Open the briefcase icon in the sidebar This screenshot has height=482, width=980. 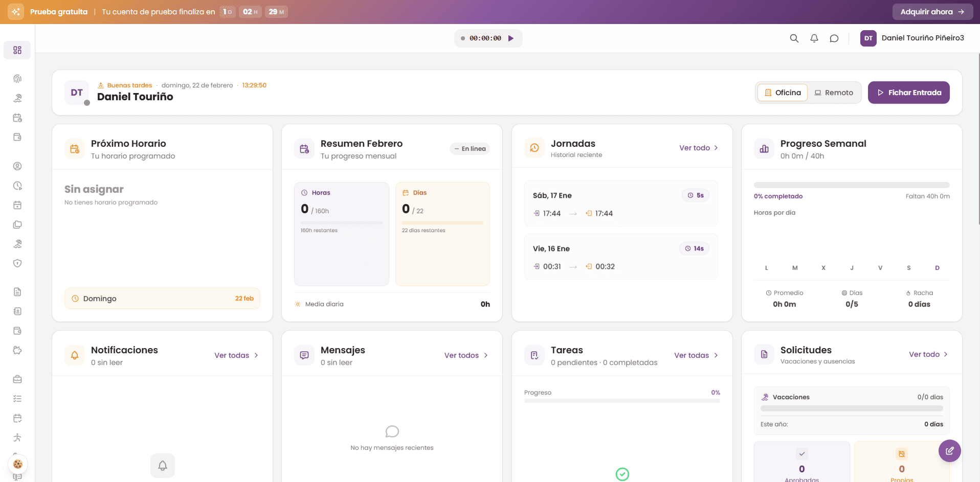(x=17, y=380)
